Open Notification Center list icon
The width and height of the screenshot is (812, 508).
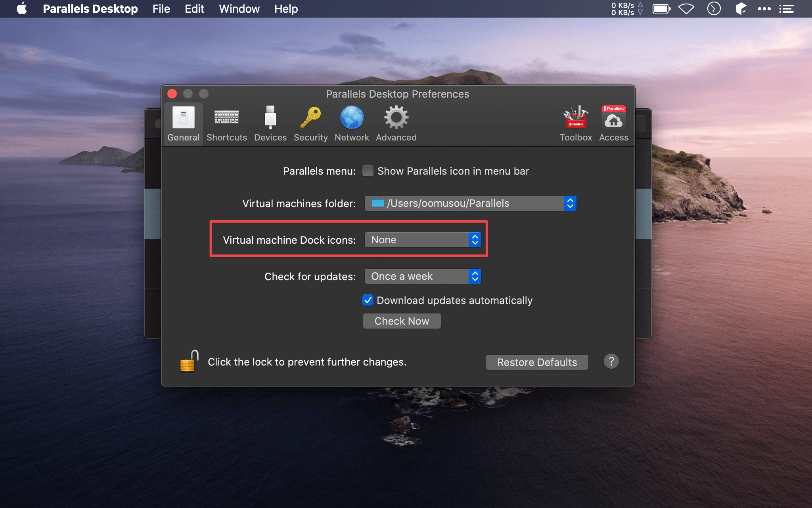point(786,9)
